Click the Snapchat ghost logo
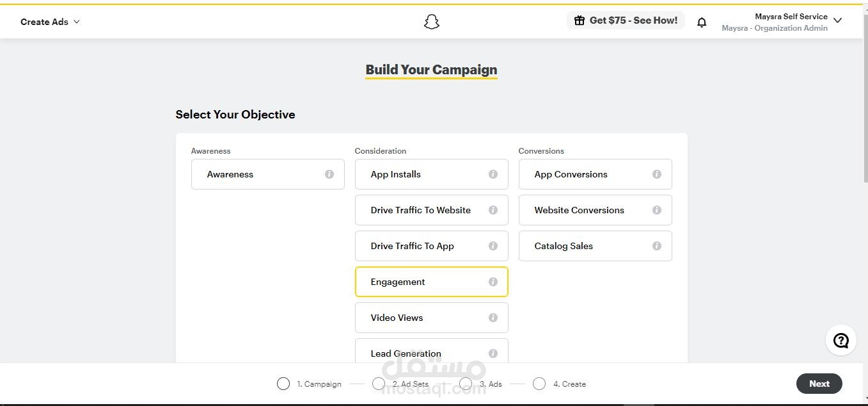 432,22
